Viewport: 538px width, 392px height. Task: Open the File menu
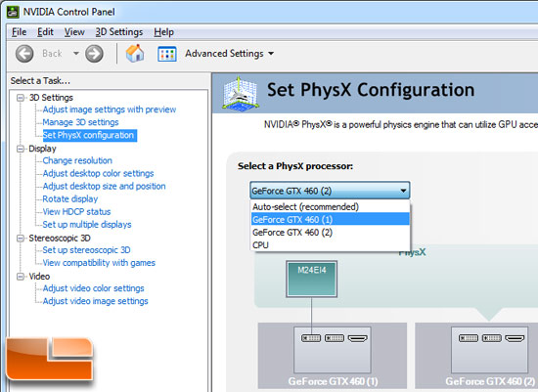[x=19, y=32]
